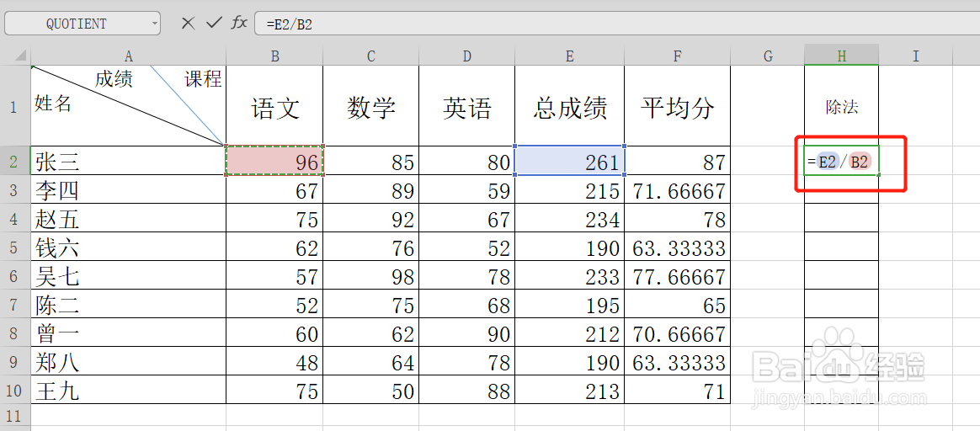
Task: Click 王九's math score 50
Action: 371,391
